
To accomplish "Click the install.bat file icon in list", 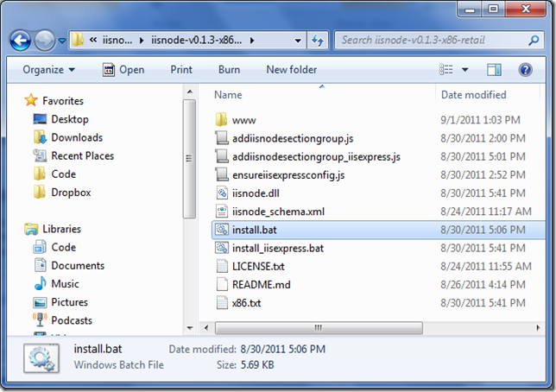I will tap(222, 230).
